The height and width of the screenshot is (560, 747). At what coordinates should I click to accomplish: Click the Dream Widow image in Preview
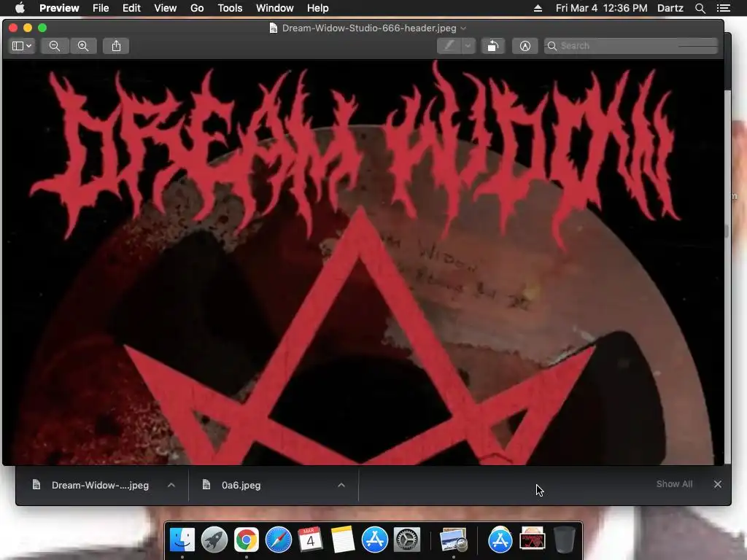point(363,262)
